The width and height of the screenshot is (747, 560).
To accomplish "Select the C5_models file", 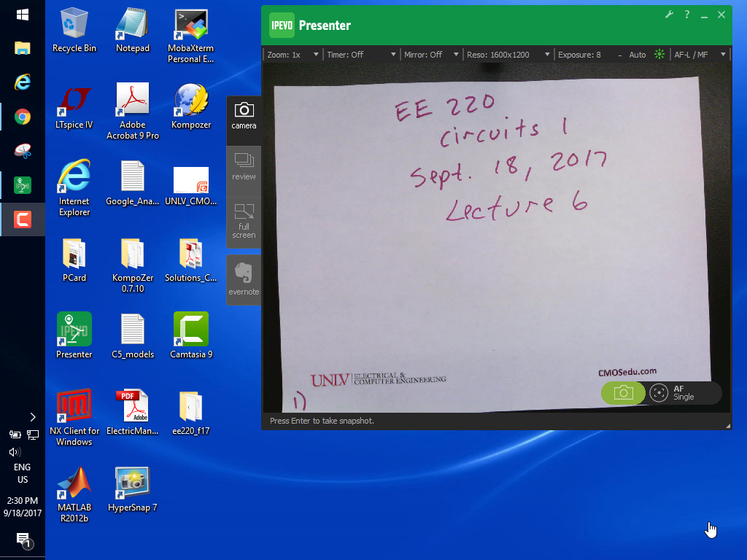I will pyautogui.click(x=133, y=336).
